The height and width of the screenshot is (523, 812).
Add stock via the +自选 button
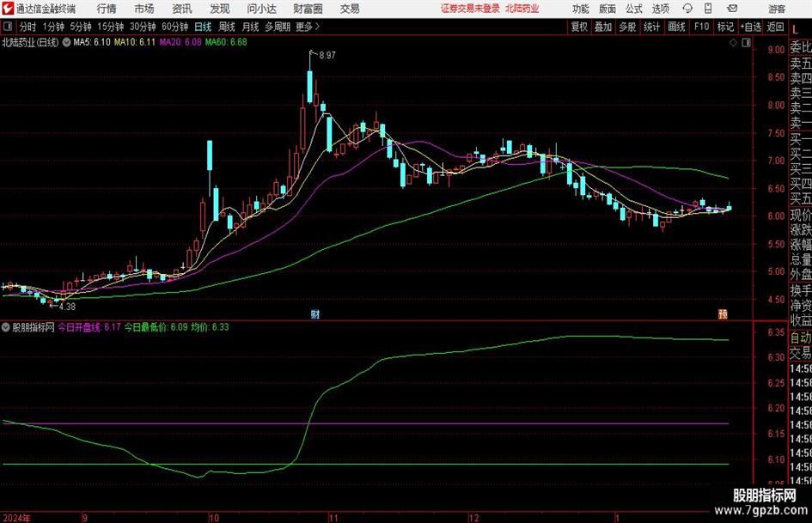click(751, 27)
